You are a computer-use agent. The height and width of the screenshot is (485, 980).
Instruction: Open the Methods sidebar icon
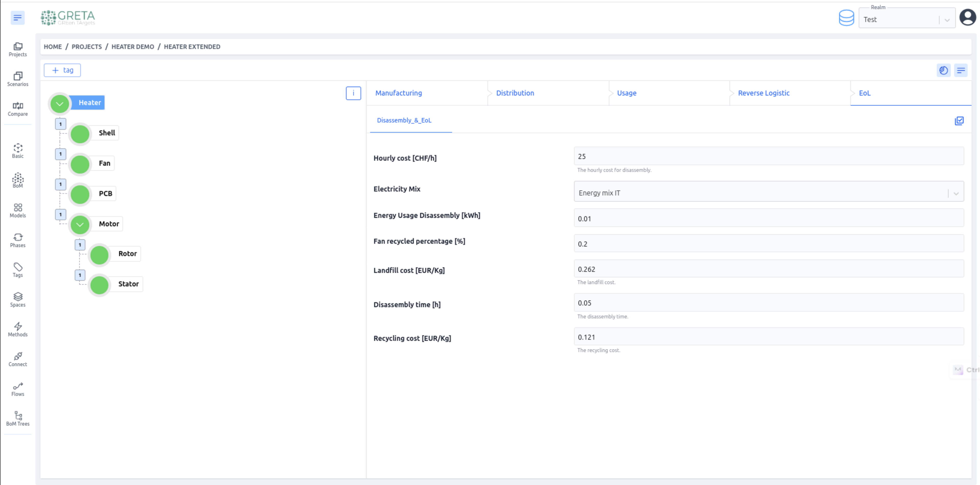pos(18,329)
